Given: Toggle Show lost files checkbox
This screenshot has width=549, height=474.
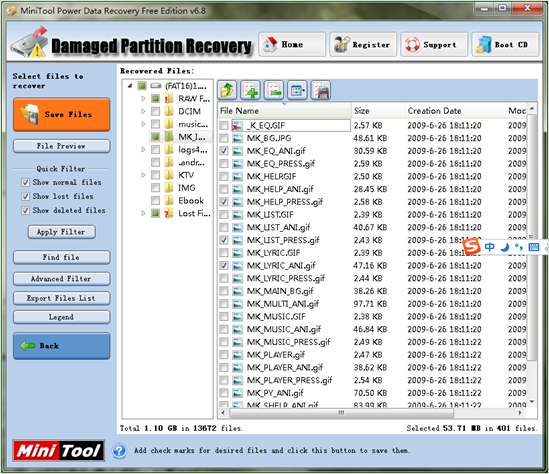Looking at the screenshot, I should pyautogui.click(x=25, y=196).
